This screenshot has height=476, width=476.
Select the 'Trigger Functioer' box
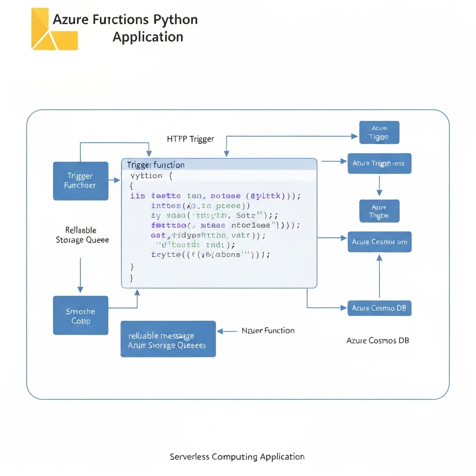coord(80,181)
